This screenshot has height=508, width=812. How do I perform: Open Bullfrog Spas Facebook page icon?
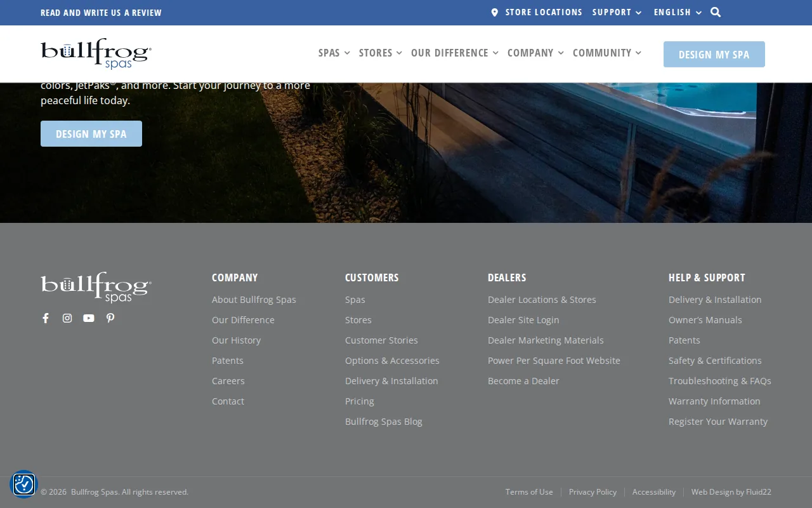(46, 318)
